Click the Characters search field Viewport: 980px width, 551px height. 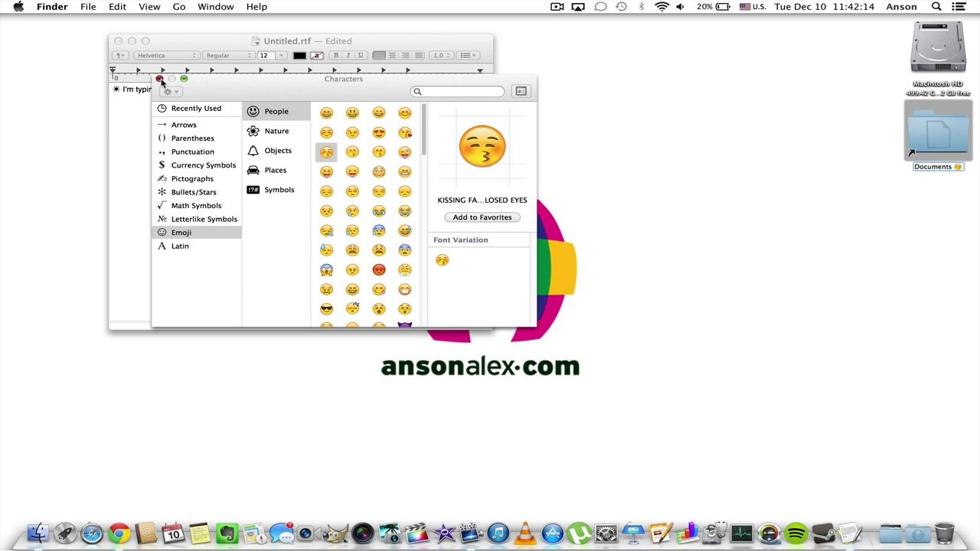tap(458, 92)
